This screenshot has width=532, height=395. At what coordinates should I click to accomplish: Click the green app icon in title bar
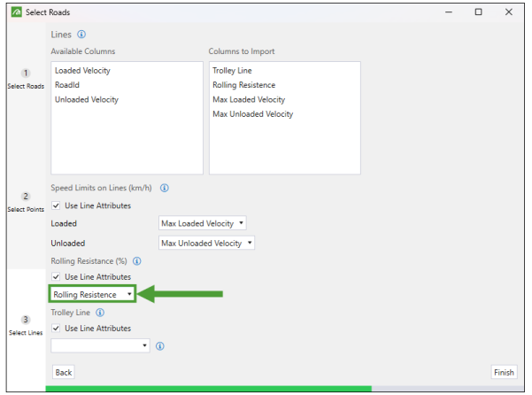[16, 12]
